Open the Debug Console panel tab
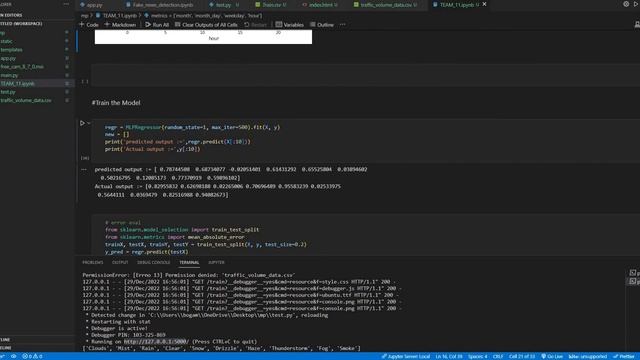Screen dimensions: 640x360 pos(153,262)
